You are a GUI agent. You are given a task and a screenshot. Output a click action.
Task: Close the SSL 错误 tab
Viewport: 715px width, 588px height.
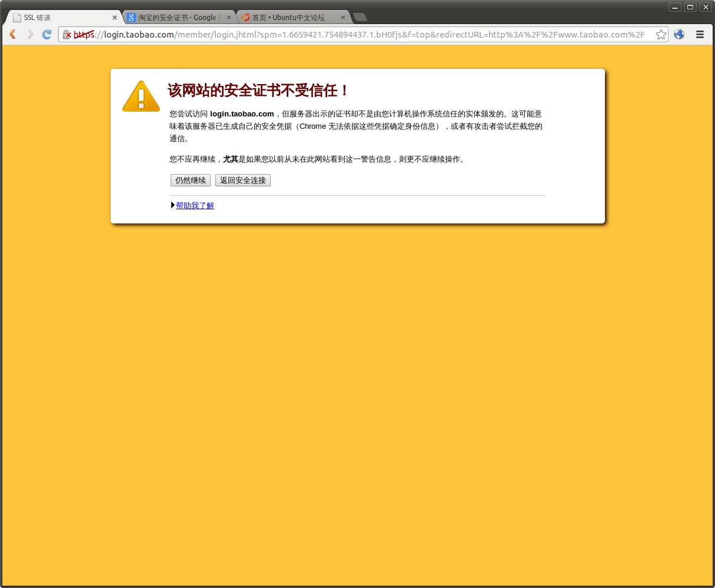(x=115, y=18)
